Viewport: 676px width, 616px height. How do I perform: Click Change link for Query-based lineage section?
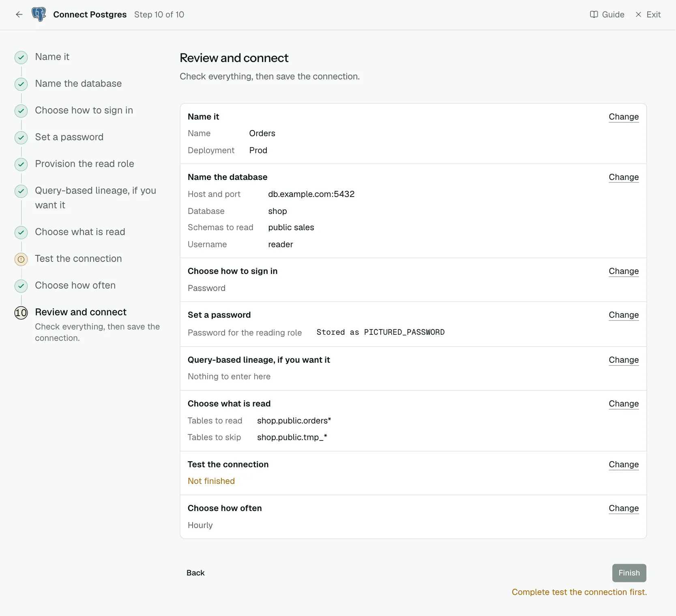[x=624, y=360]
